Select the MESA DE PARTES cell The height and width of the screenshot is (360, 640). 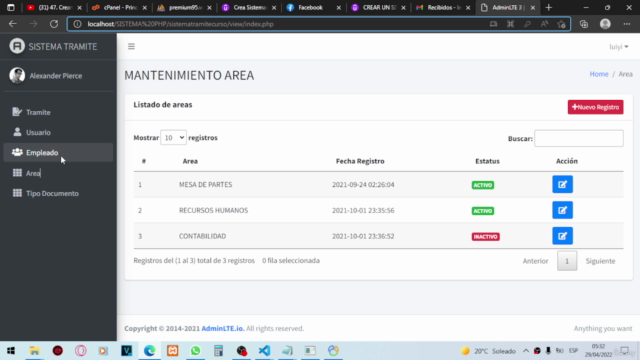click(x=205, y=184)
